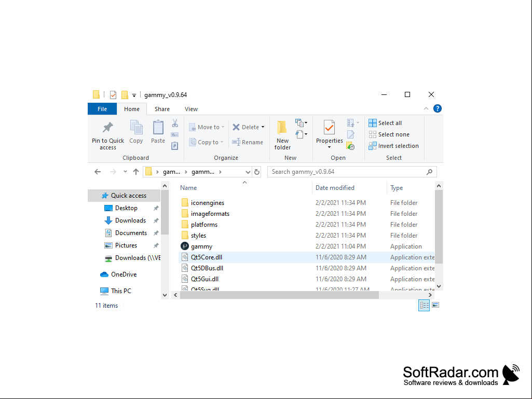
Task: Select the gammy application file
Action: pos(201,246)
